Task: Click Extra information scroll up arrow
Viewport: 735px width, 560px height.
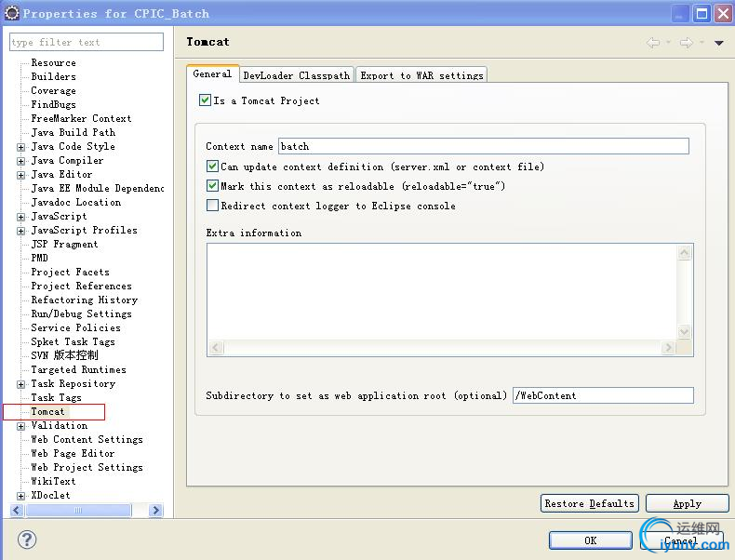Action: click(x=685, y=253)
